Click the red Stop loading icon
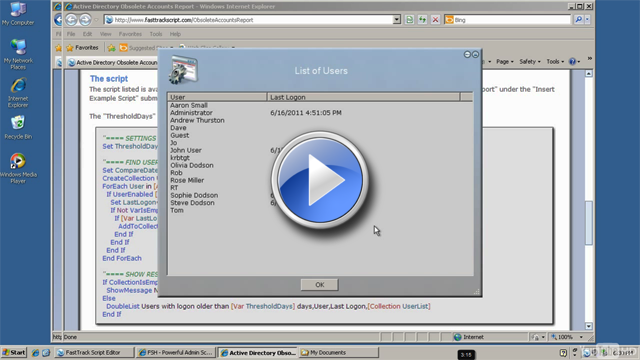This screenshot has width=640, height=360. tap(436, 20)
